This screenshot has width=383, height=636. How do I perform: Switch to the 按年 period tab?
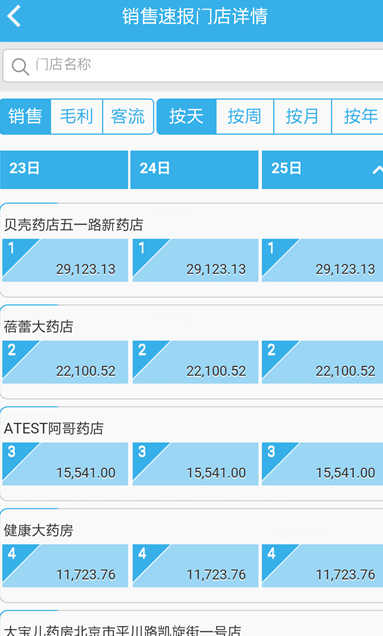358,116
